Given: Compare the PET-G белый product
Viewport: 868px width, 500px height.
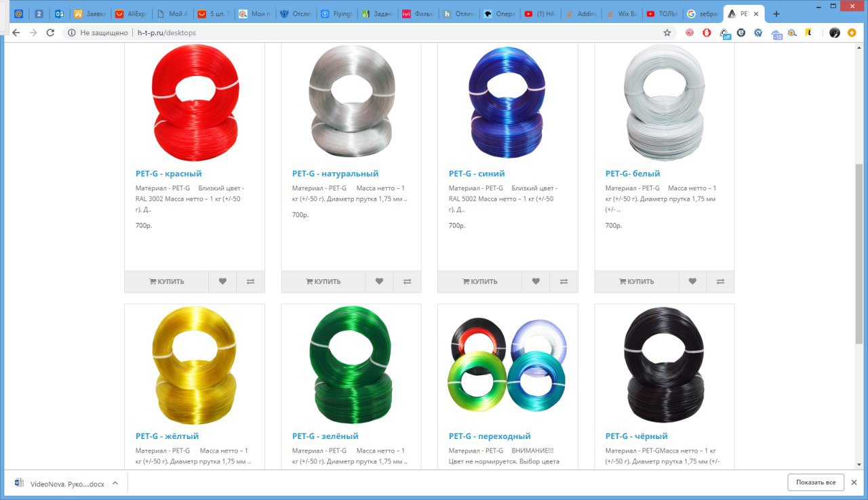Looking at the screenshot, I should click(x=720, y=282).
